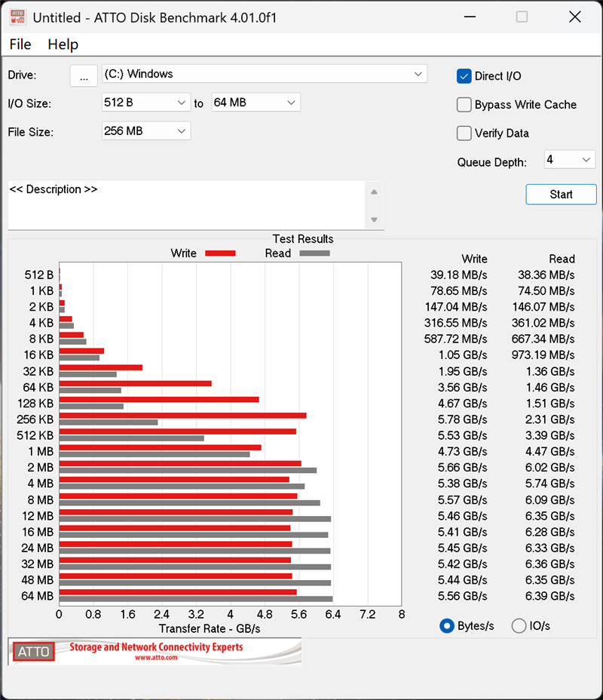Minimize the ATTO Disk Benchmark window
Viewport: 603px width, 700px height.
click(470, 17)
